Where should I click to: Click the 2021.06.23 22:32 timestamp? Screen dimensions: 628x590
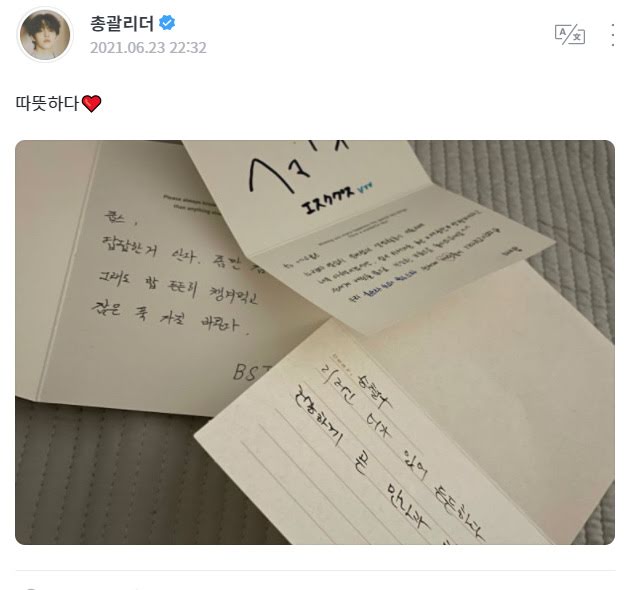pyautogui.click(x=148, y=48)
